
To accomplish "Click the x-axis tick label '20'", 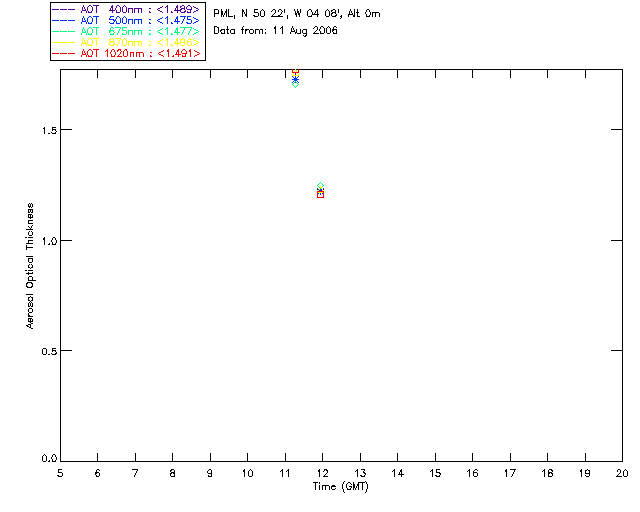I will pyautogui.click(x=622, y=473).
